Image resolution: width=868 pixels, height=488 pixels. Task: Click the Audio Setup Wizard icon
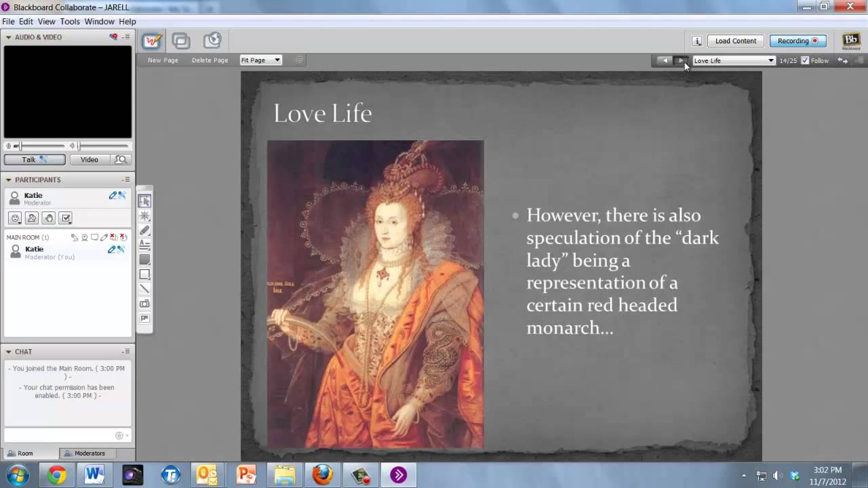(x=113, y=37)
